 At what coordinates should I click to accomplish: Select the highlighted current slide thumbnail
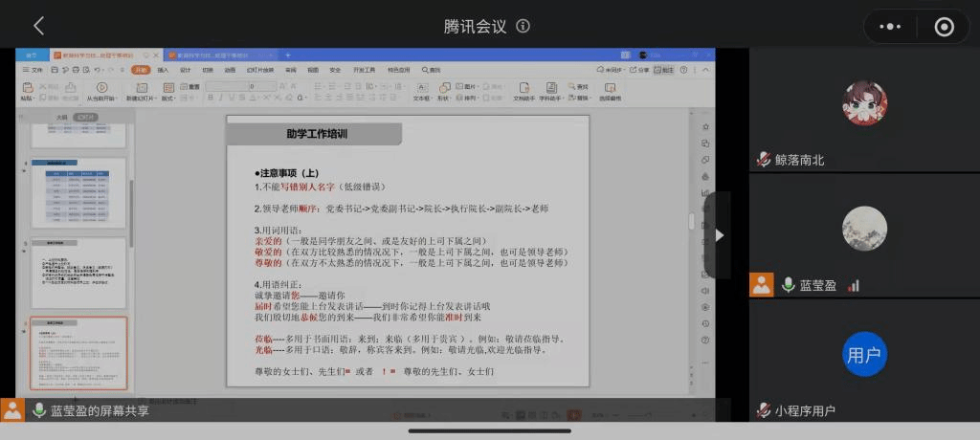[x=78, y=352]
